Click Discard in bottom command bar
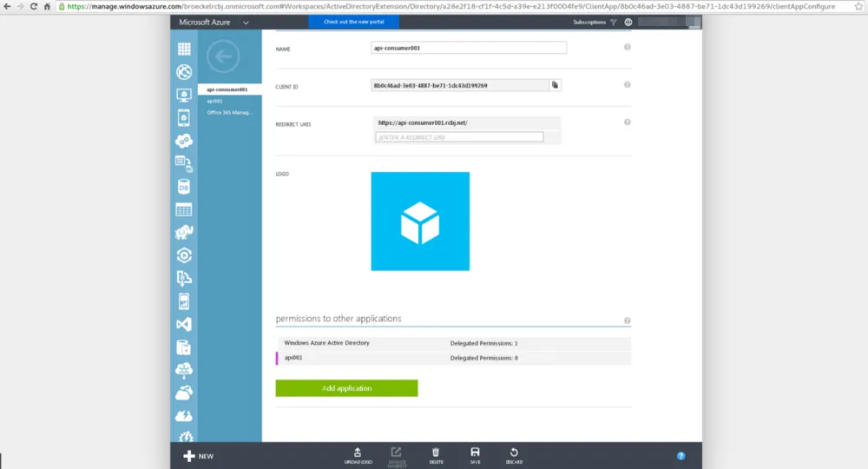Viewport: 868px width, 469px height. click(514, 456)
